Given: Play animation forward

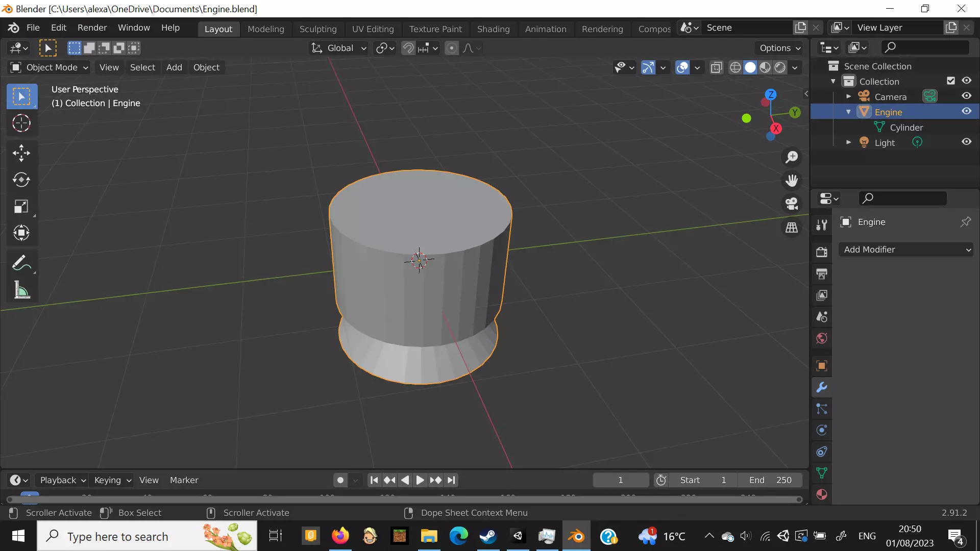Looking at the screenshot, I should (x=420, y=480).
